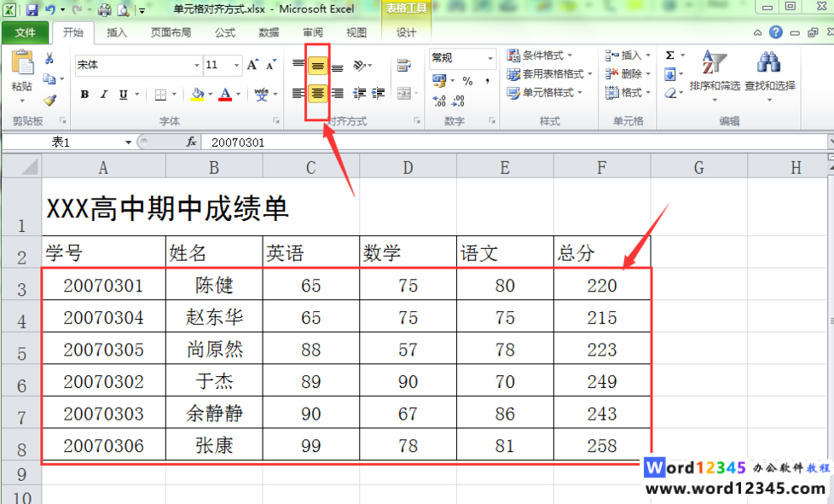Expand Format cells (格式) dropdown
This screenshot has height=504, width=834.
click(648, 93)
